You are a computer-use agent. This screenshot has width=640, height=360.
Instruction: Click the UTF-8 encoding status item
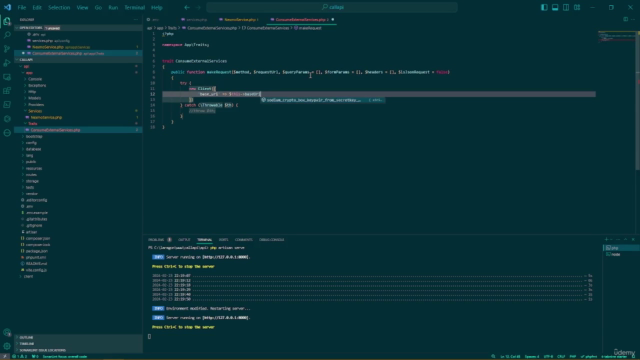548,356
